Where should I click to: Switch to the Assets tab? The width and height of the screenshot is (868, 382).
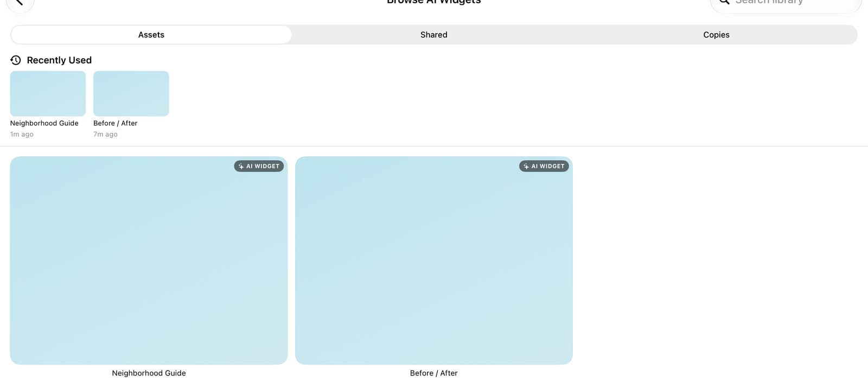click(151, 35)
